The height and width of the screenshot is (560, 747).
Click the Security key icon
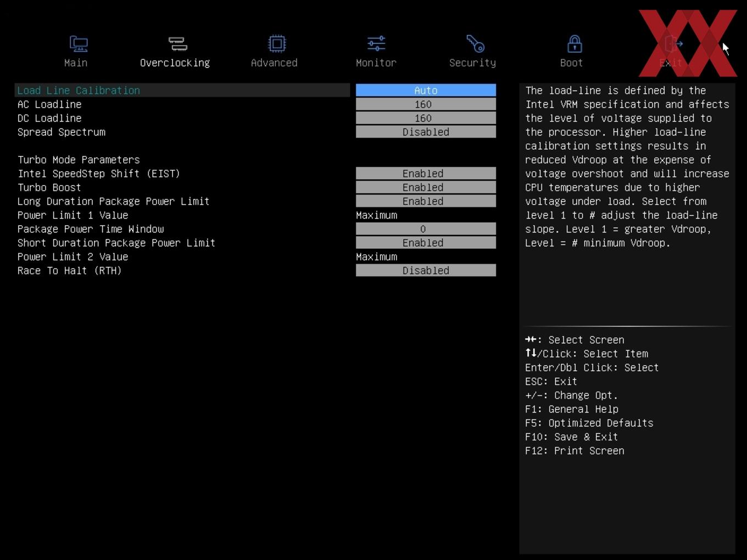coord(475,43)
